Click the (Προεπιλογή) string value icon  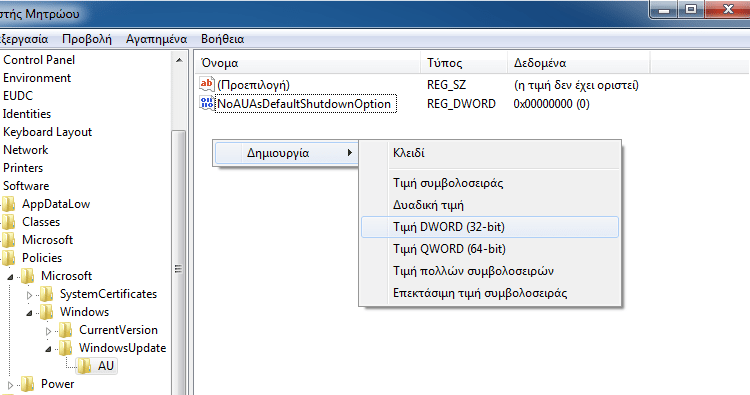[x=207, y=85]
